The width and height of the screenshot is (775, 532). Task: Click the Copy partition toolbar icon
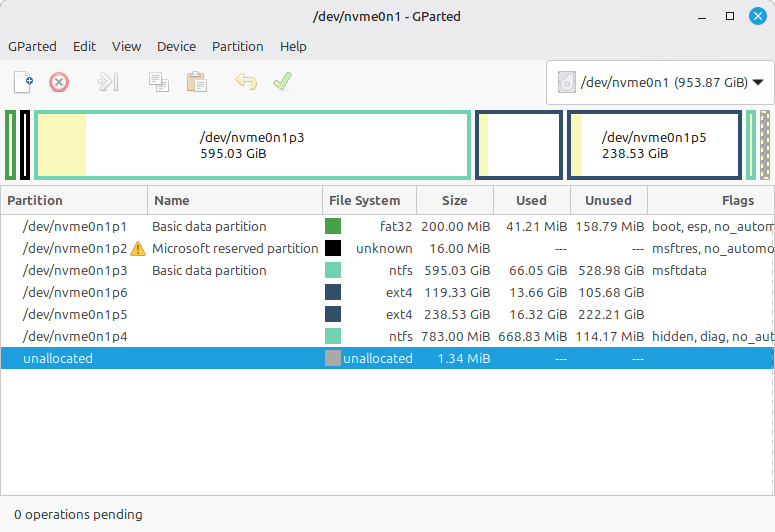tap(159, 82)
